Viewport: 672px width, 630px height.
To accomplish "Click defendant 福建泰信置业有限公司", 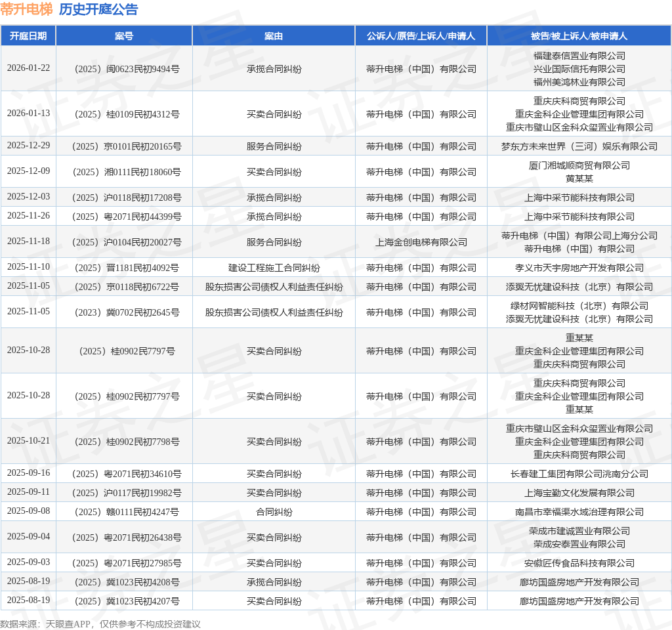I will pos(579,56).
